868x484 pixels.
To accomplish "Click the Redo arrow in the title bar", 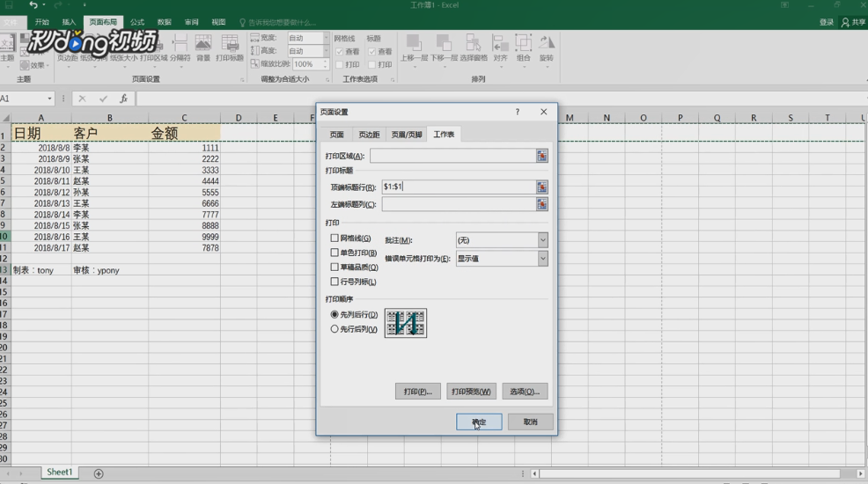I will pos(58,5).
